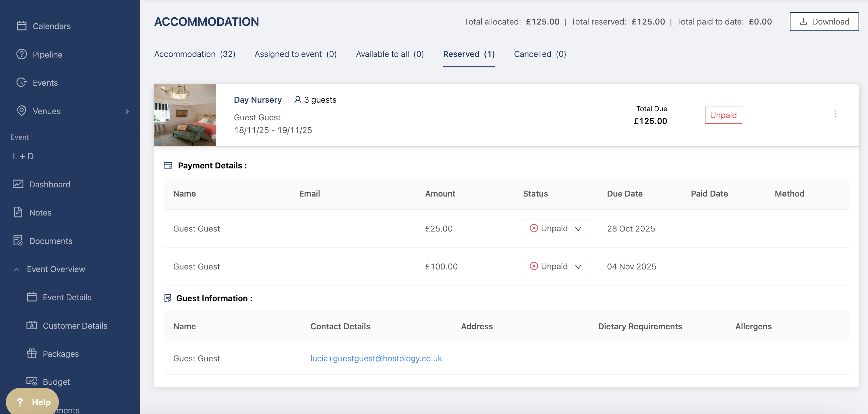Click the Calendars icon in sidebar

(x=22, y=26)
